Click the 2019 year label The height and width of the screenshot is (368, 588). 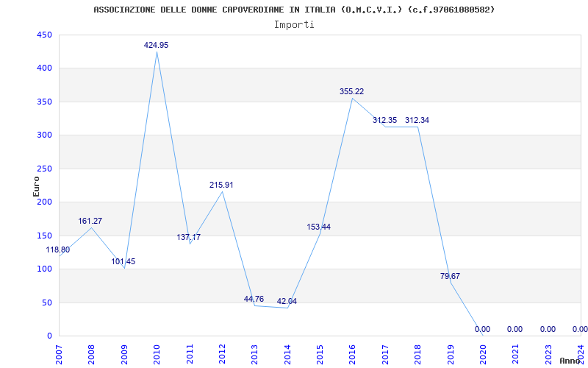point(451,355)
